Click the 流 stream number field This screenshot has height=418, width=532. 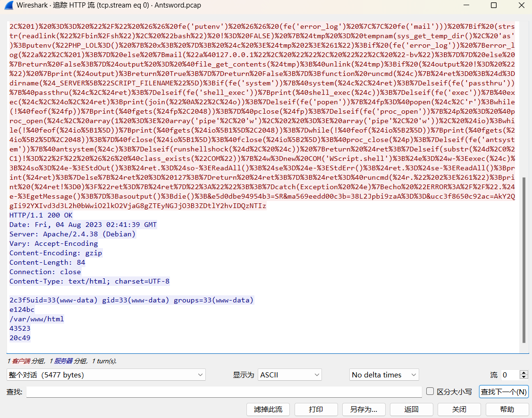pyautogui.click(x=510, y=375)
